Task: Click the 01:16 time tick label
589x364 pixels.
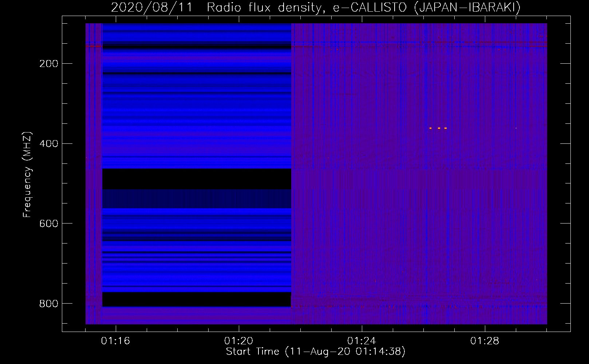Action: point(116,341)
